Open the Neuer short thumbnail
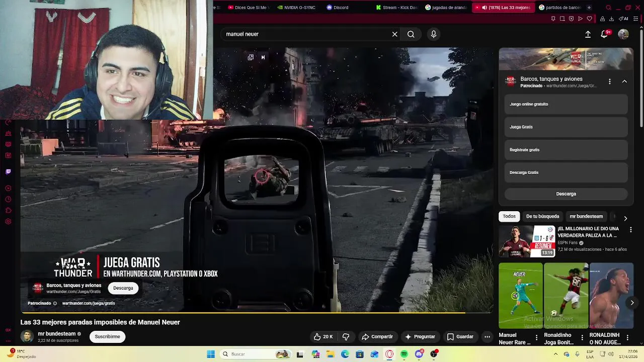Screen dimensions: 644x362 pyautogui.click(x=520, y=296)
